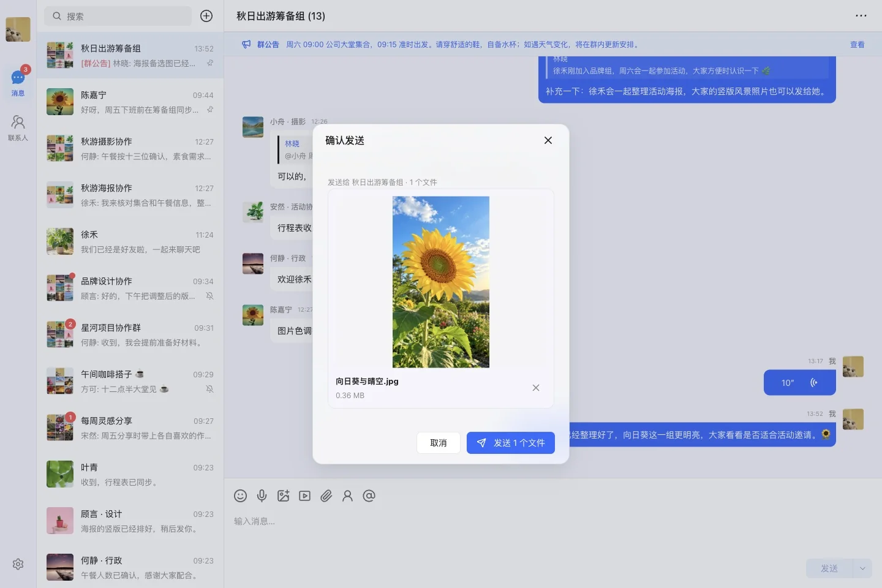Click muted bell icon on 品牌设计协作 row
The width and height of the screenshot is (882, 588).
click(x=209, y=296)
